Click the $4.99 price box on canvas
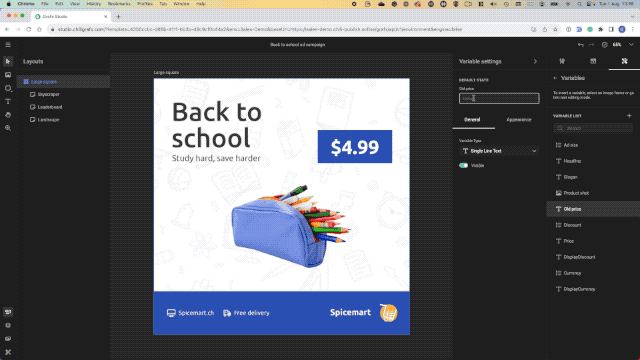Viewport: 640px width, 360px height. (x=355, y=147)
